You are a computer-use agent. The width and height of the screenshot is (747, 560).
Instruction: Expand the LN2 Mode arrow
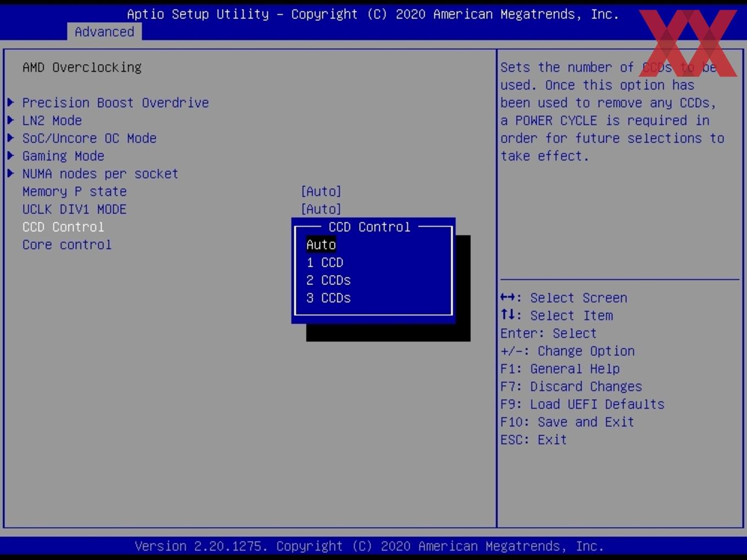[10, 120]
